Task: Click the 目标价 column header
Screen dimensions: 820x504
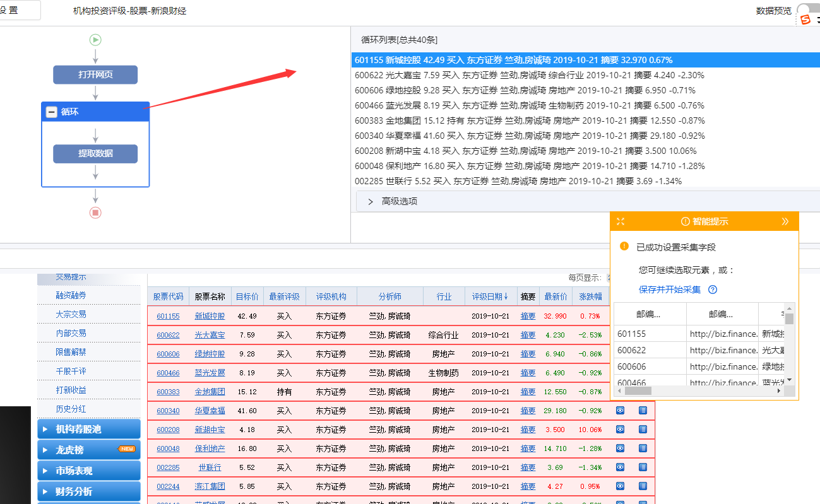Action: click(x=247, y=296)
